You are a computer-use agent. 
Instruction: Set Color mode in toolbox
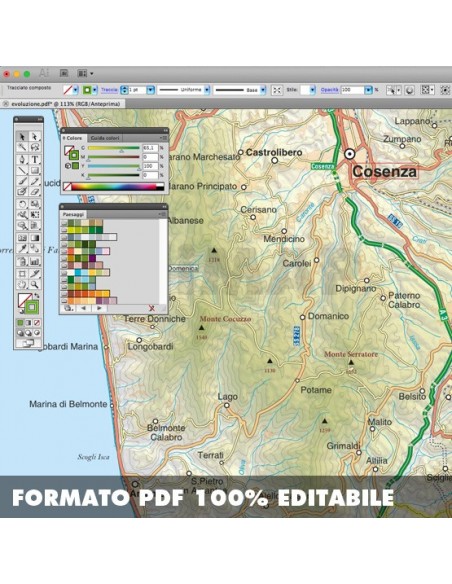pos(20,323)
